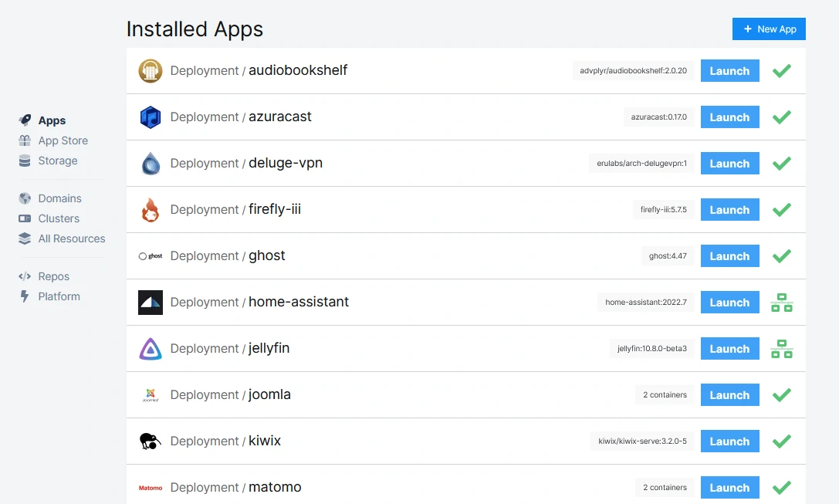Screen dimensions: 839x504
Task: Click the jellyfin:10.8.0-beta3 image tag
Action: [x=651, y=349]
